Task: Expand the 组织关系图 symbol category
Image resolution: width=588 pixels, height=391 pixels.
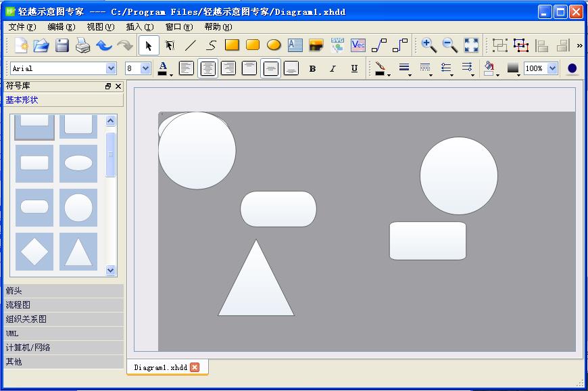Action: coord(64,319)
